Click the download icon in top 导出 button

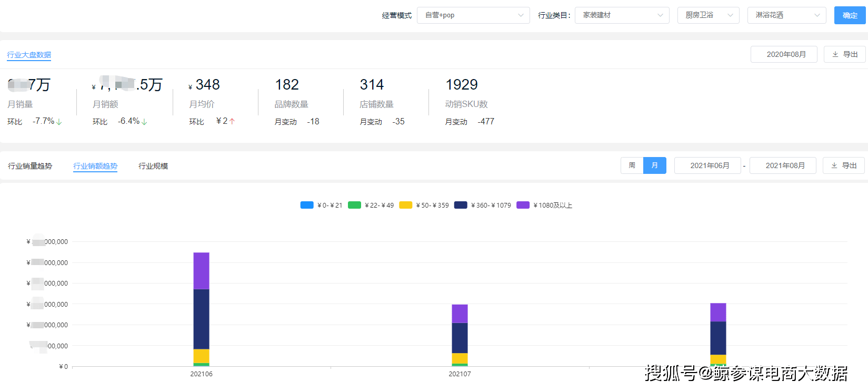[x=835, y=54]
